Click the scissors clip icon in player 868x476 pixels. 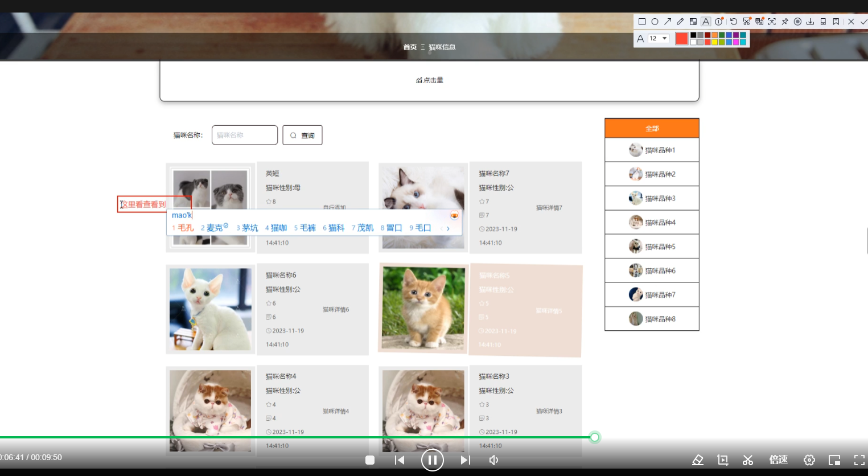pos(748,460)
